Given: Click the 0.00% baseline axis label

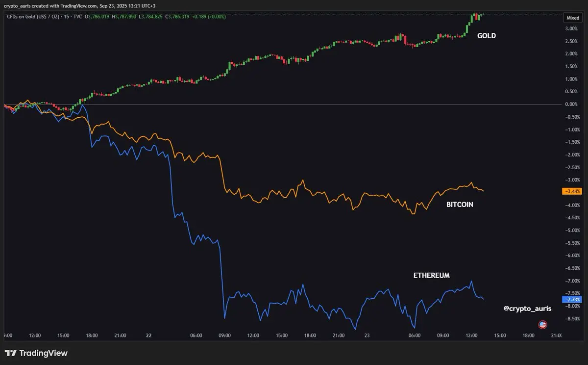Looking at the screenshot, I should pyautogui.click(x=571, y=104).
